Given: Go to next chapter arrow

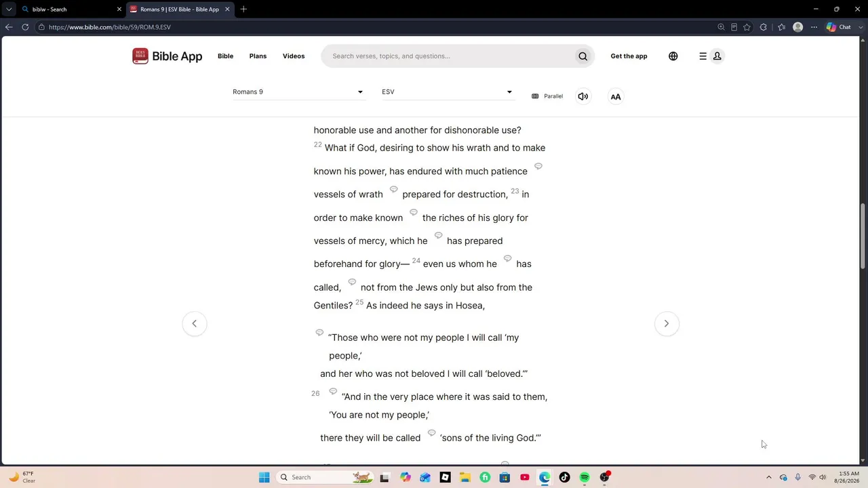Looking at the screenshot, I should [667, 323].
